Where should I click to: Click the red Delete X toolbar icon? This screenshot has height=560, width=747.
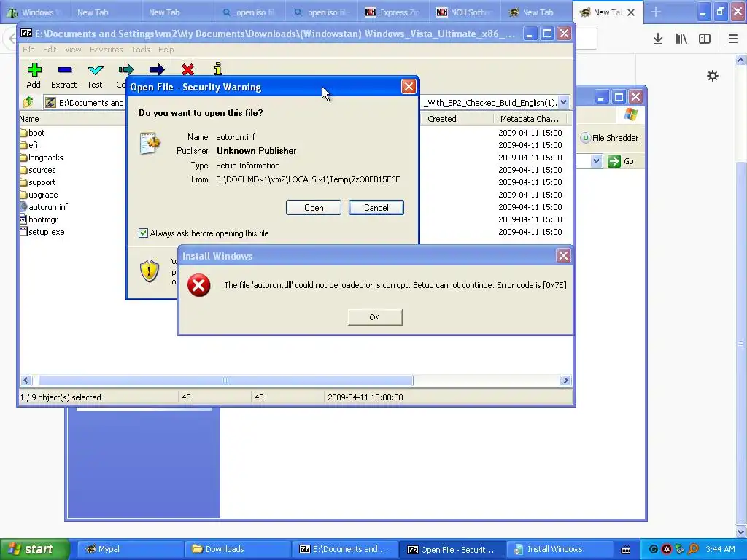click(187, 69)
